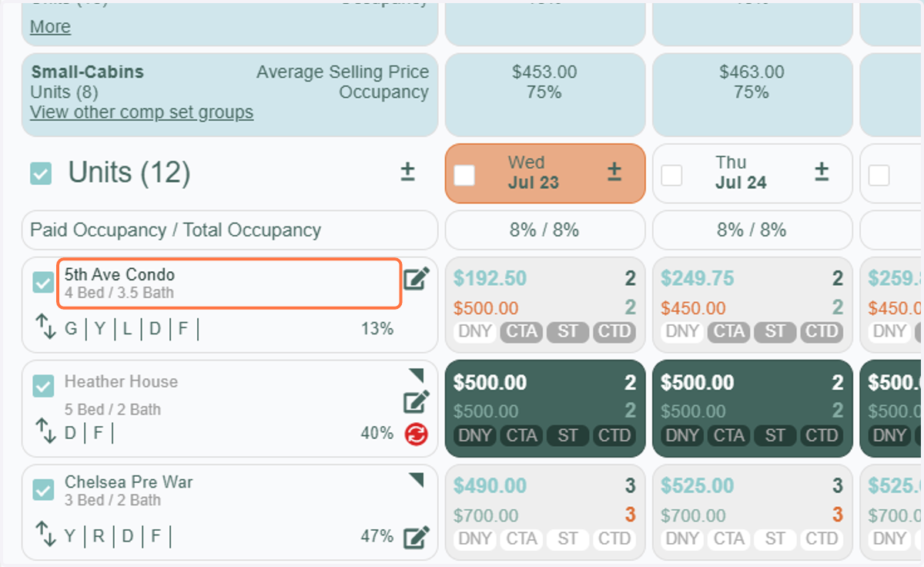Click orange 3 count on Chelsea Pre War Wed
Screen dimensions: 924x567
coord(630,515)
